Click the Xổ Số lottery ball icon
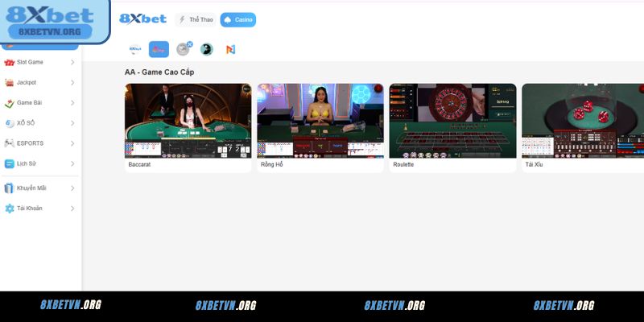The width and height of the screenshot is (644, 322). pyautogui.click(x=10, y=123)
